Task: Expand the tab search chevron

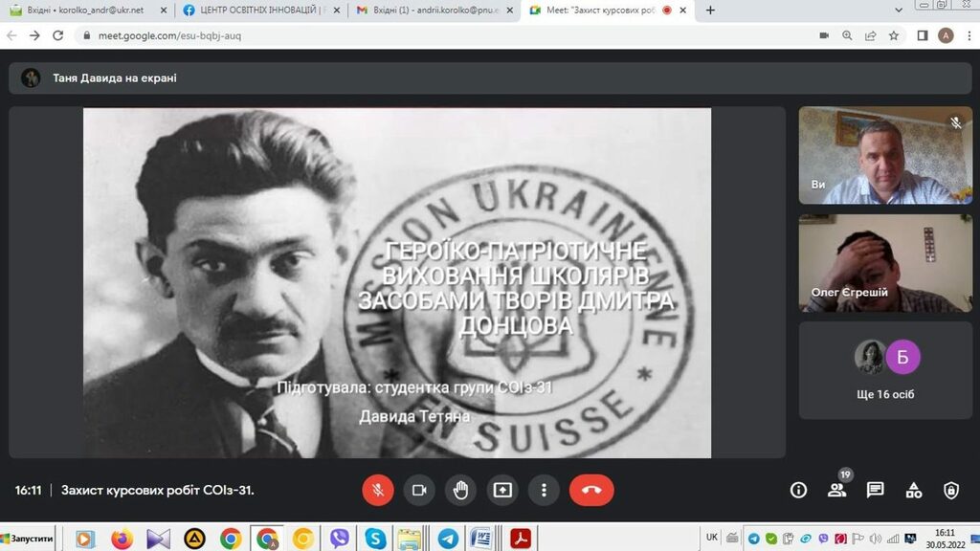Action: [x=899, y=11]
